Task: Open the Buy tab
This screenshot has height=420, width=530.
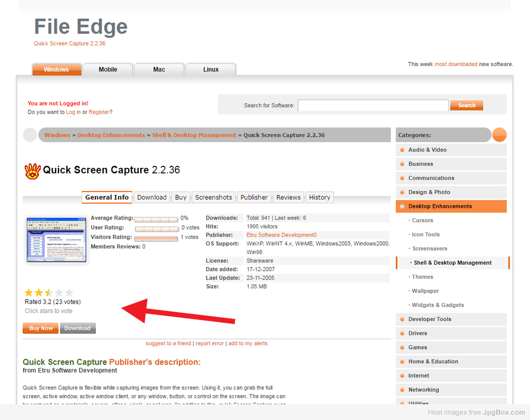Action: click(181, 197)
